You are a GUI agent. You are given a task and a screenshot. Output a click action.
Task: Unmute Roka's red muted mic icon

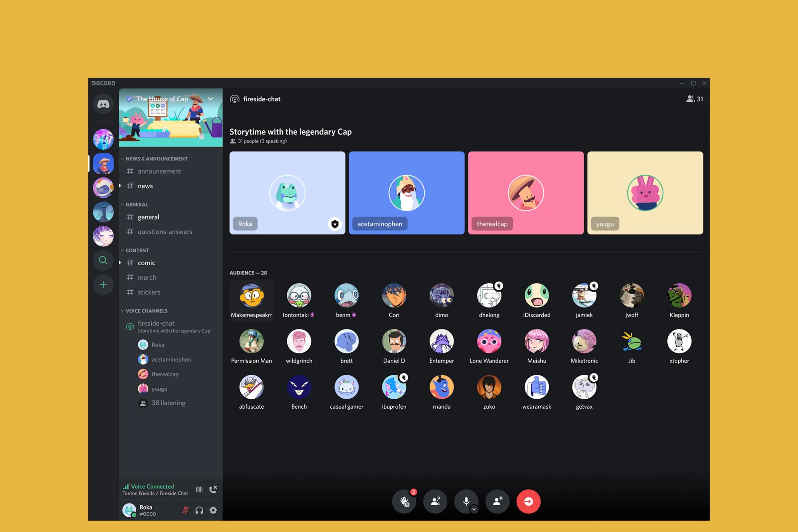pyautogui.click(x=185, y=511)
